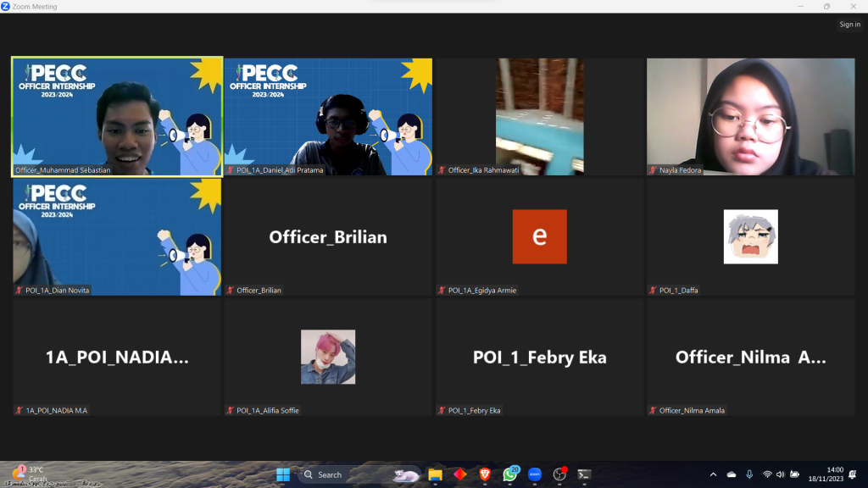Viewport: 868px width, 488px height.
Task: Click the Sign in button
Action: pos(849,25)
